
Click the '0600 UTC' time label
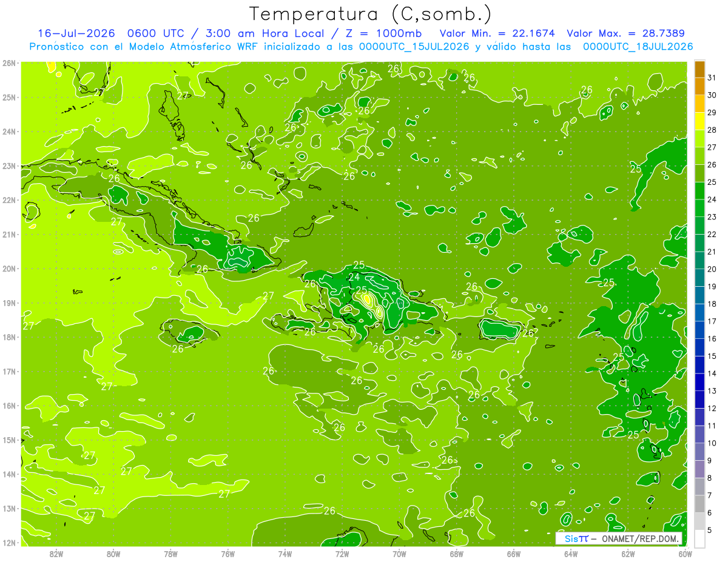tap(156, 33)
